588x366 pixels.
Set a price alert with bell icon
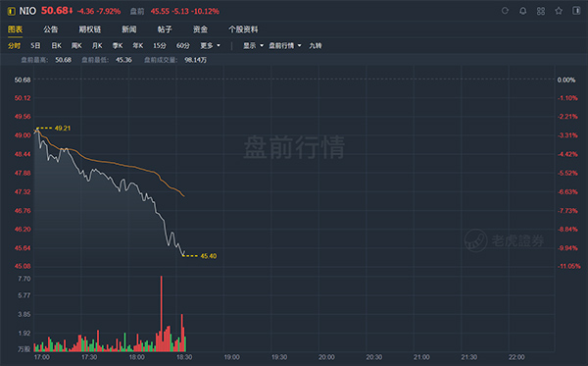coord(522,11)
